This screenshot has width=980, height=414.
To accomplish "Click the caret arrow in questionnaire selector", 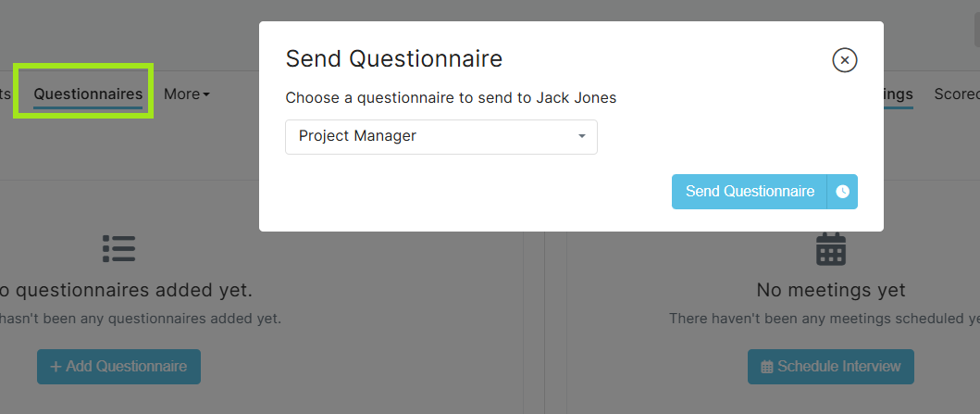I will tap(582, 136).
